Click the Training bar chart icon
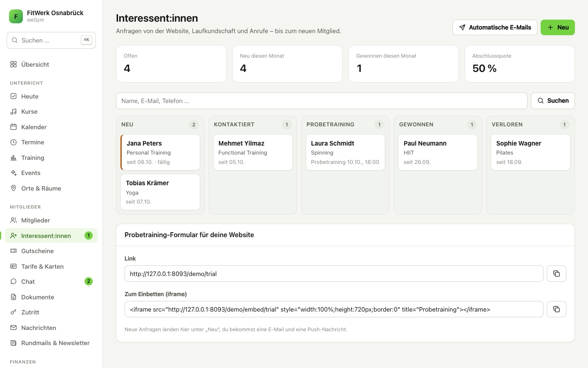The width and height of the screenshot is (588, 368). pyautogui.click(x=13, y=157)
